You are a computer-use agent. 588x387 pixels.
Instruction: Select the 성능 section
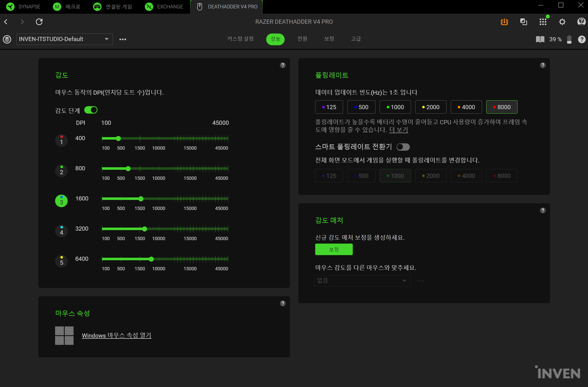[275, 39]
